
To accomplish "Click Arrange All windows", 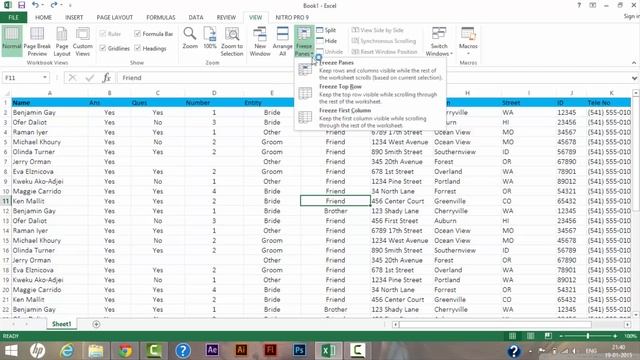I will point(282,41).
